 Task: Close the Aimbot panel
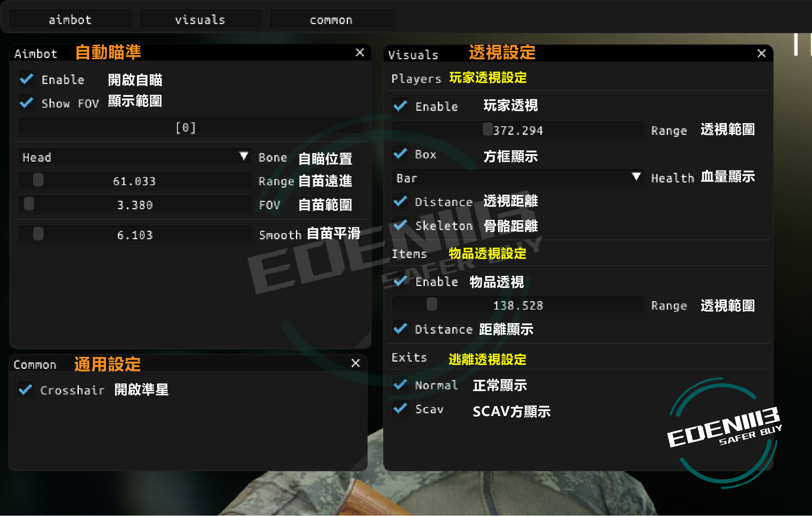click(x=360, y=52)
